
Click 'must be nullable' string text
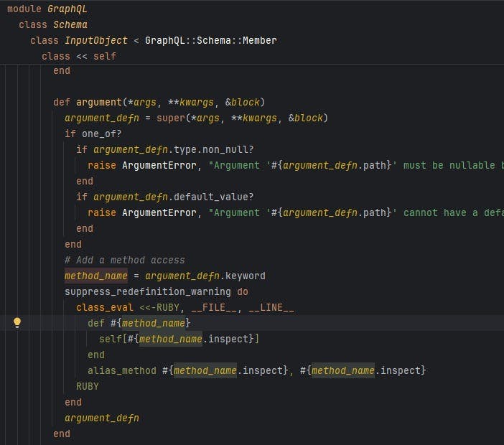coord(449,165)
